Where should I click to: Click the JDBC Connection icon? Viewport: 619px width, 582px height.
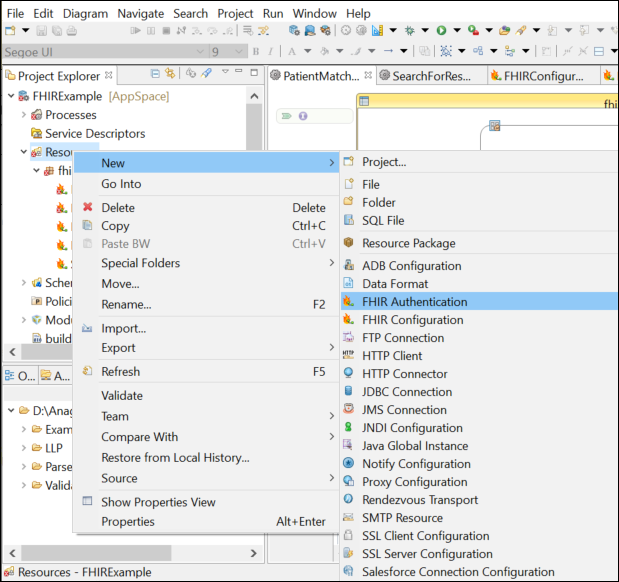click(x=348, y=392)
